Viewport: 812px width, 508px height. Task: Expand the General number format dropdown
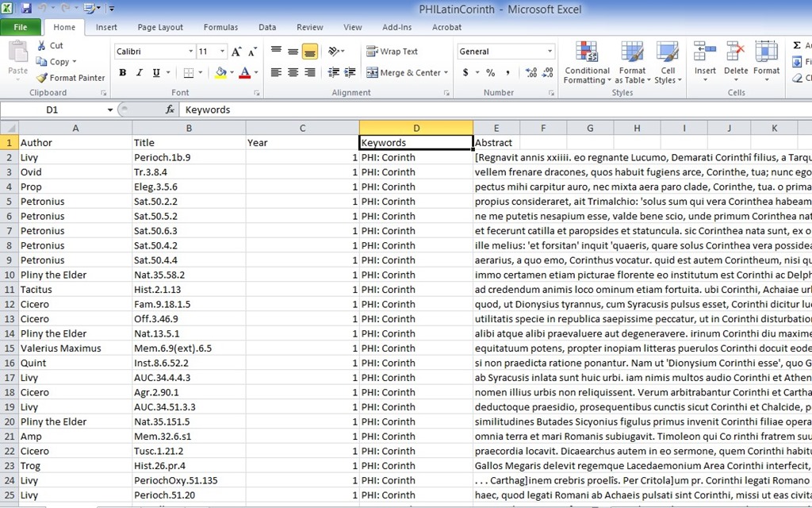click(549, 52)
